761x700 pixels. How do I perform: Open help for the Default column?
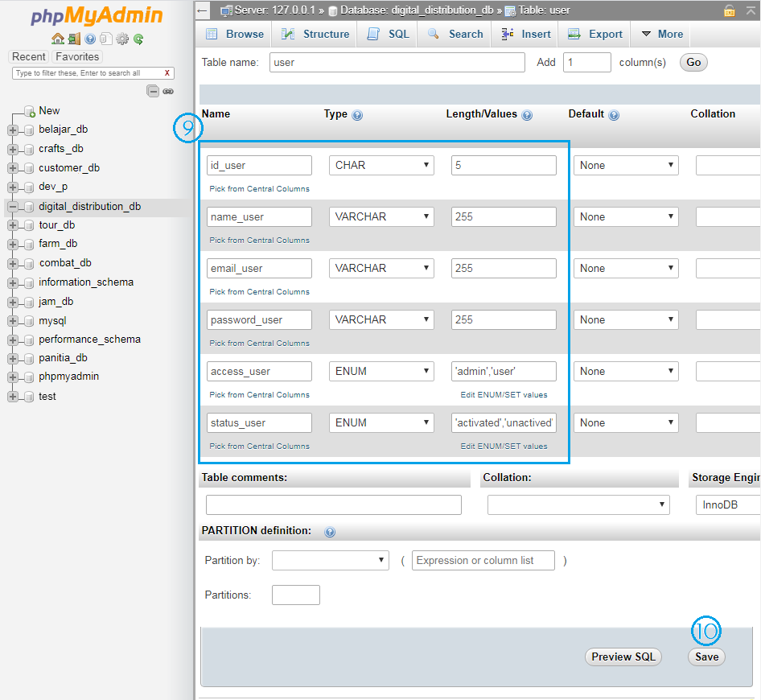click(614, 115)
